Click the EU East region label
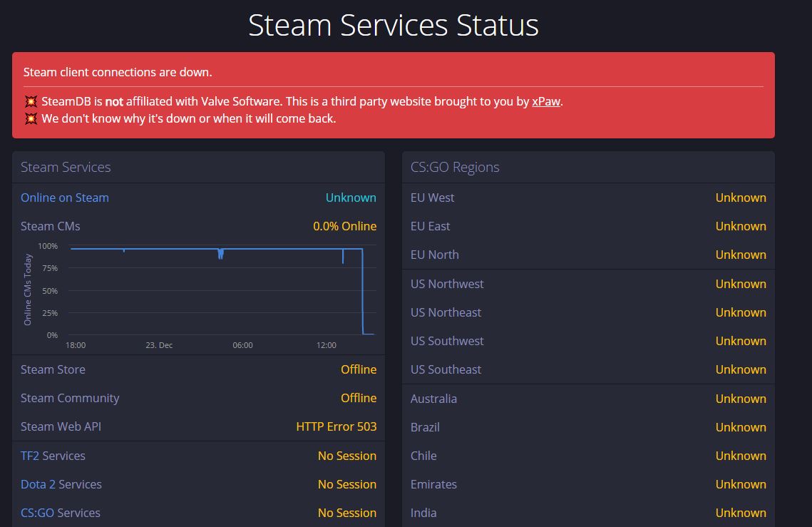 coord(430,227)
